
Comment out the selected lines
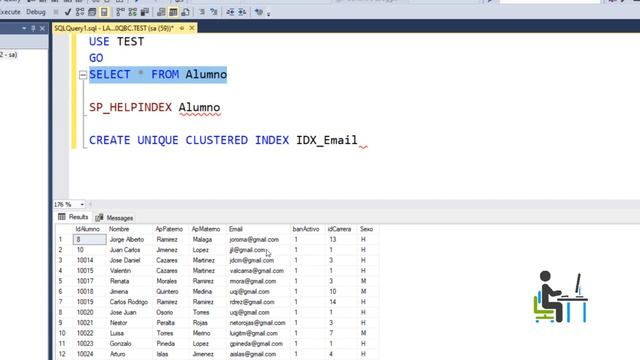[202, 12]
